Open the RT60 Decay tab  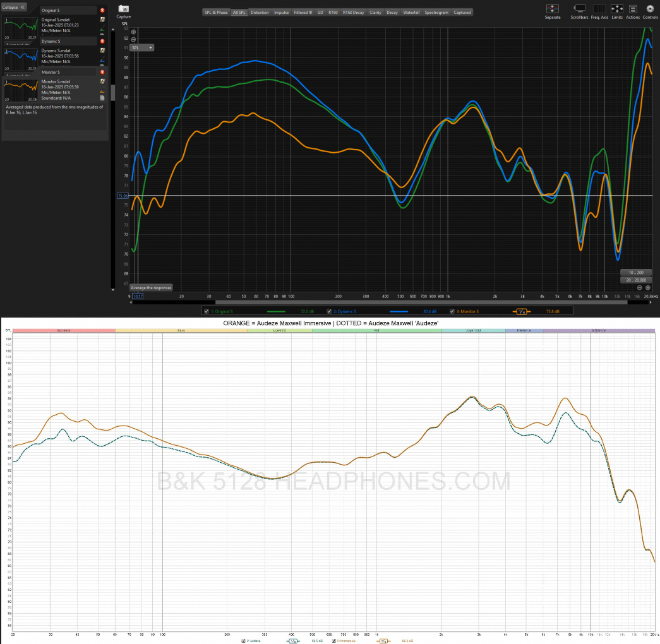[x=354, y=13]
